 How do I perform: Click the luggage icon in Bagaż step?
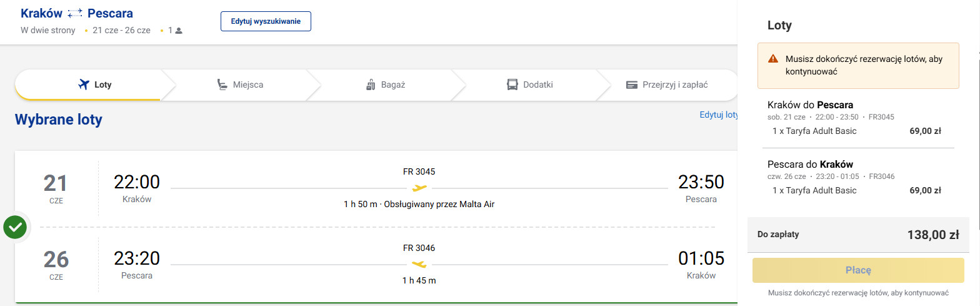pos(370,85)
